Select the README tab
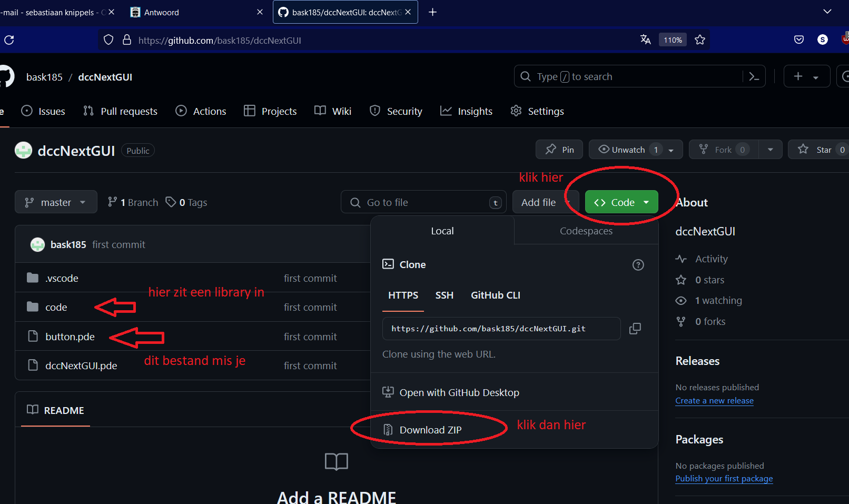Viewport: 849px width, 504px height. point(56,410)
